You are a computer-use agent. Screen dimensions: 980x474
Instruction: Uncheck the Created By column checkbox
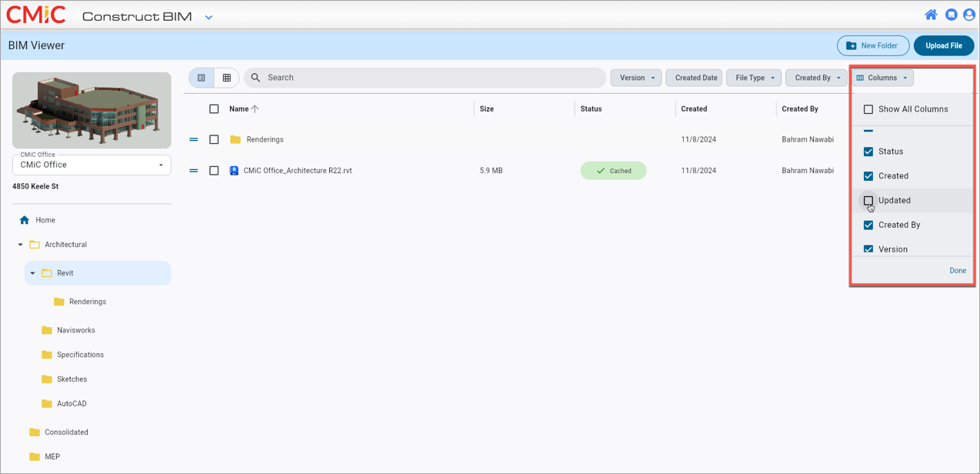coord(868,225)
